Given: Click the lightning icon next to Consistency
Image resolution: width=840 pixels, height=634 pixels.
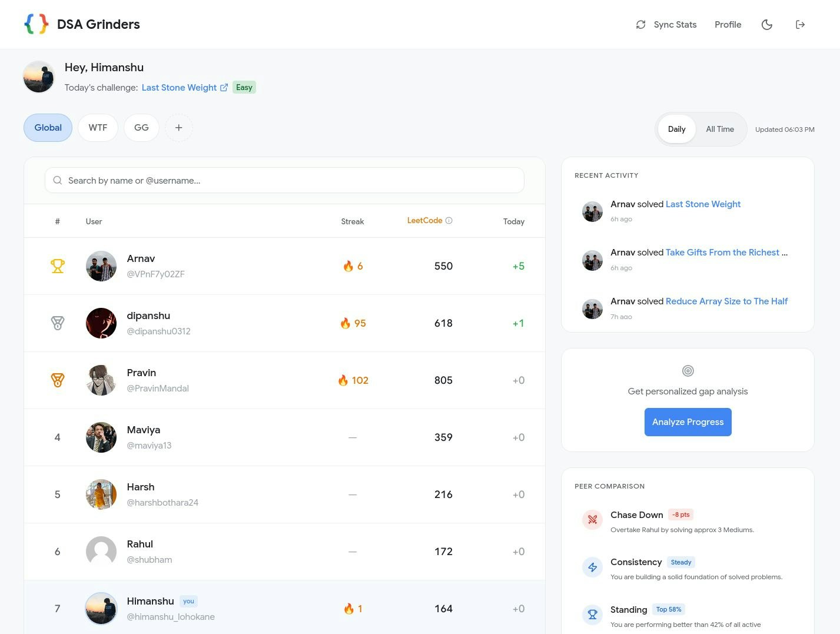Looking at the screenshot, I should (x=592, y=567).
